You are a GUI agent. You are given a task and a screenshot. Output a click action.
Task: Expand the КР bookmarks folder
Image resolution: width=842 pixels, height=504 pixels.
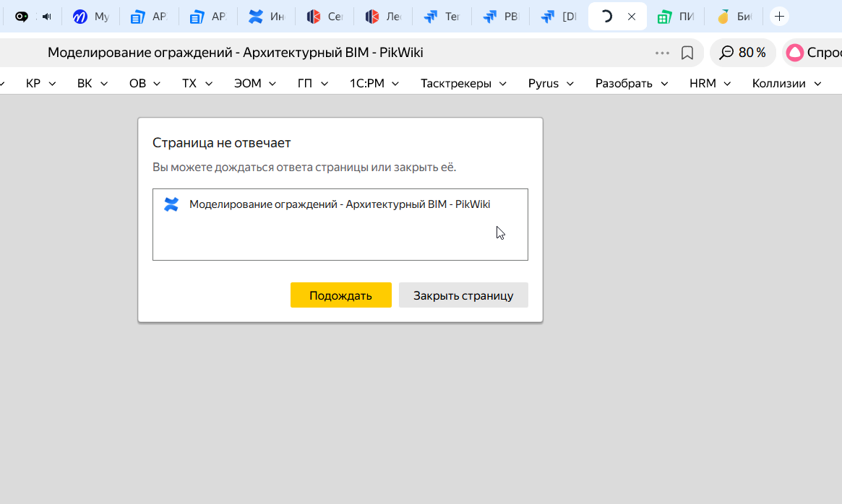pos(40,83)
